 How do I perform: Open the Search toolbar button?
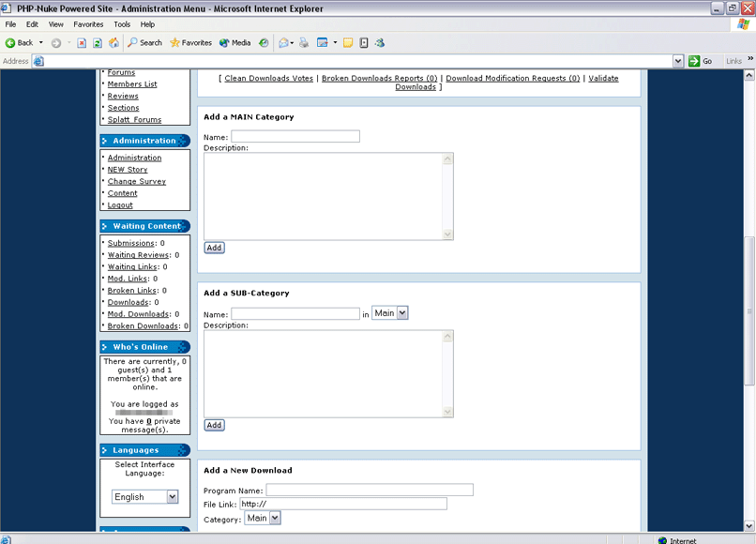click(x=145, y=42)
